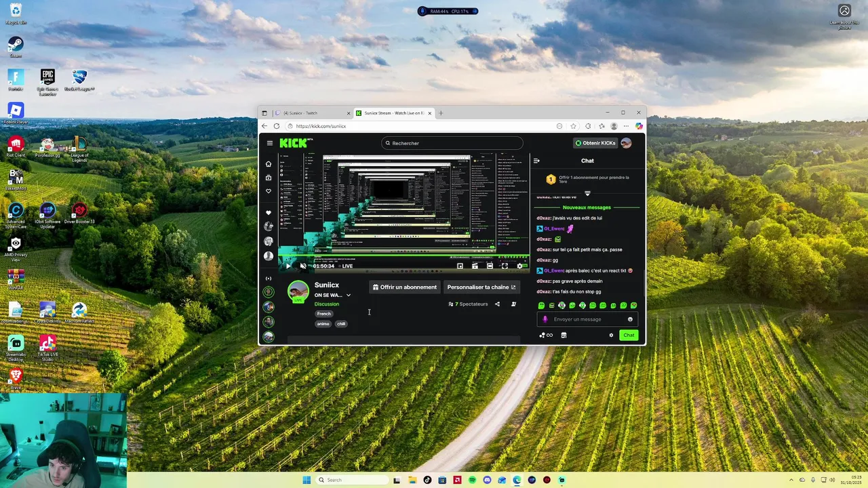This screenshot has width=868, height=488.
Task: Refresh the browser page
Action: 277,126
